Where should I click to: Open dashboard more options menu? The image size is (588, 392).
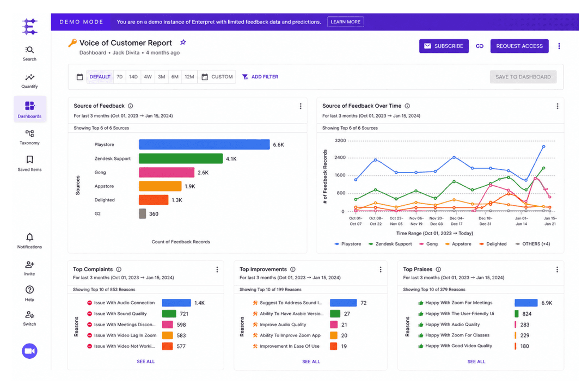[x=559, y=46]
